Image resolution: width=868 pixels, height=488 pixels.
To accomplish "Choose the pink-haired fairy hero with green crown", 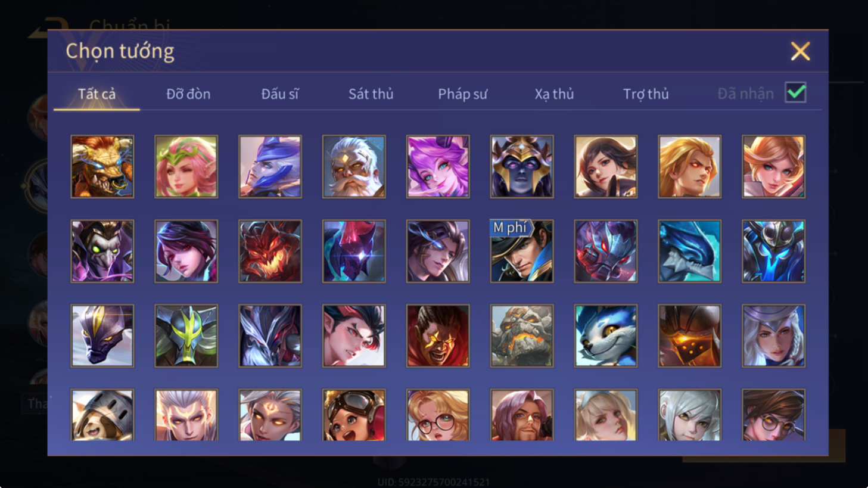I will point(186,166).
